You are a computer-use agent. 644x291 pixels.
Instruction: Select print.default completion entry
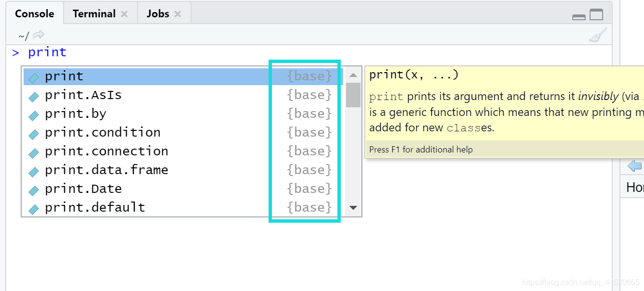(183, 208)
